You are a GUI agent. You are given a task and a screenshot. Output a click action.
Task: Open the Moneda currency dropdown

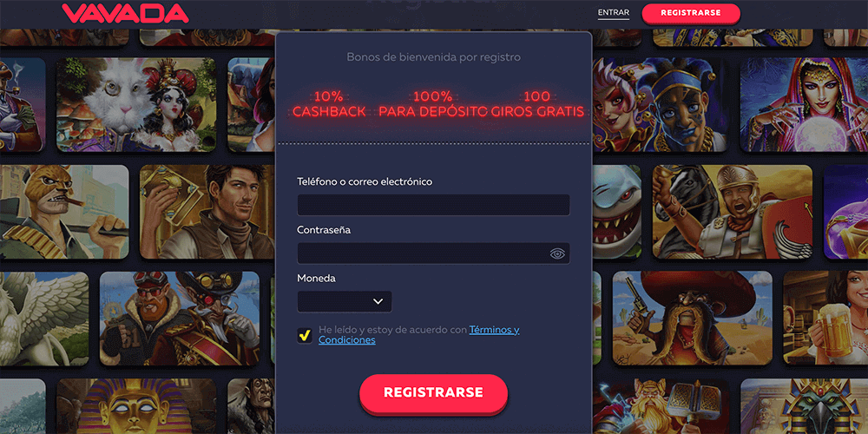pyautogui.click(x=345, y=302)
